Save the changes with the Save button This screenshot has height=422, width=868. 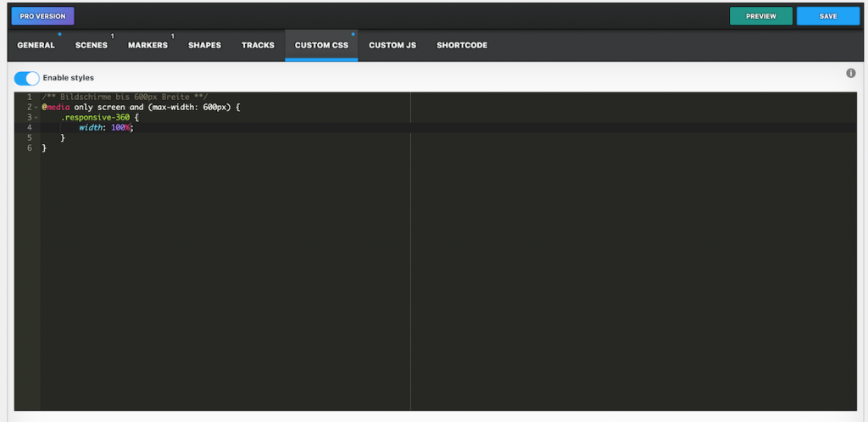(x=828, y=16)
